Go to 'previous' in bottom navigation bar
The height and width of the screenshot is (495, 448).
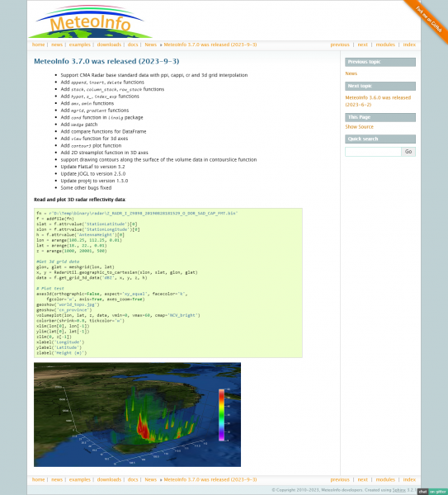pos(340,479)
